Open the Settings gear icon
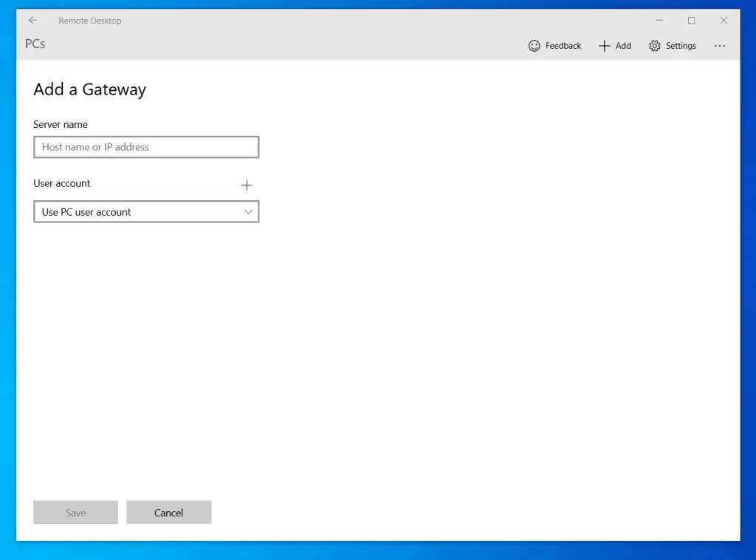 coord(654,45)
